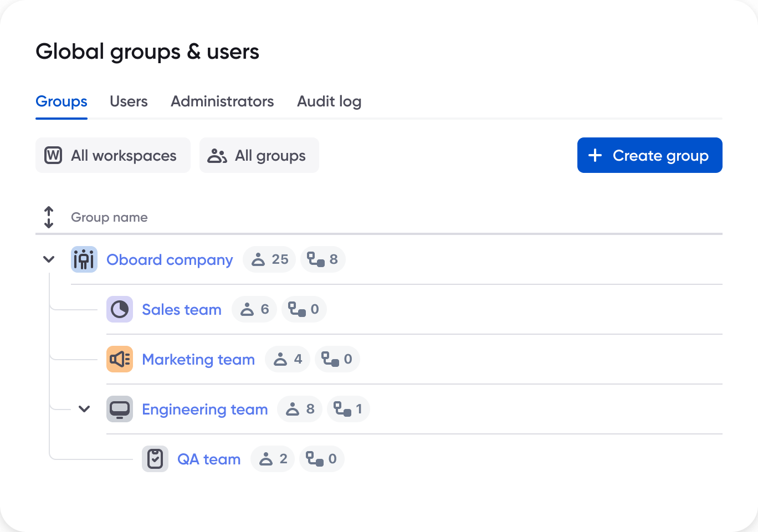
Task: Open the QA team group link
Action: [209, 459]
